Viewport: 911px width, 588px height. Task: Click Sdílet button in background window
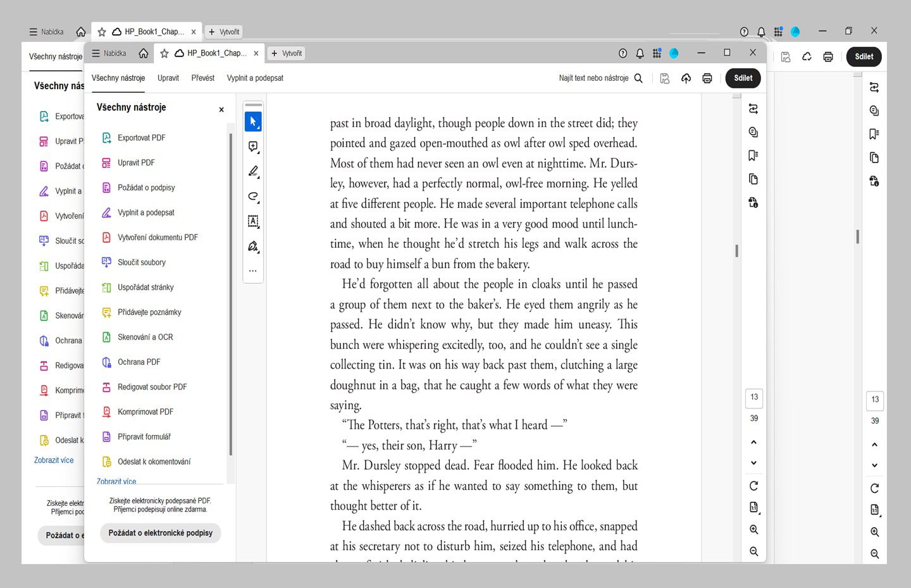pyautogui.click(x=864, y=57)
